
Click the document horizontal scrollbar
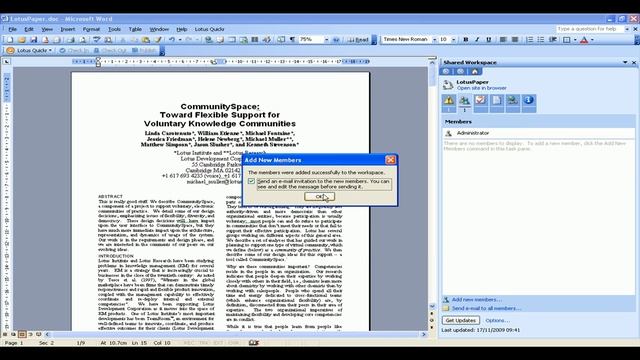236,334
